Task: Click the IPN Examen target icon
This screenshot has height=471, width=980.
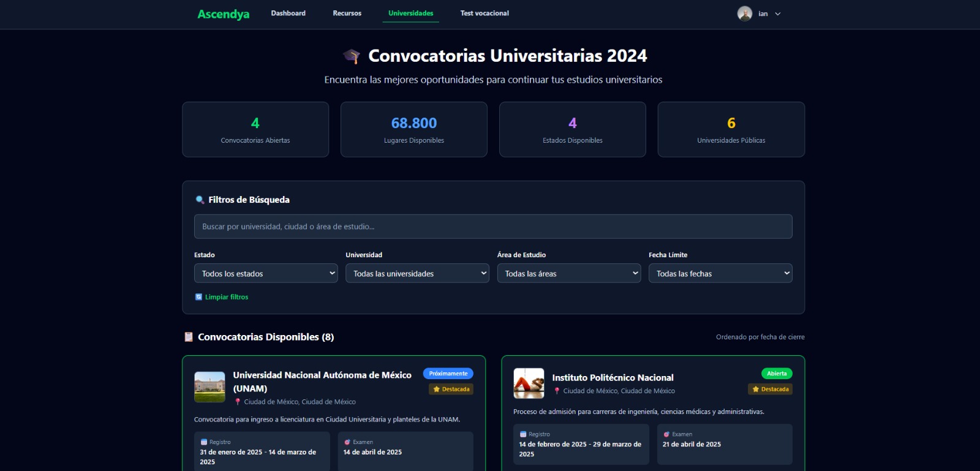Action: coord(666,434)
